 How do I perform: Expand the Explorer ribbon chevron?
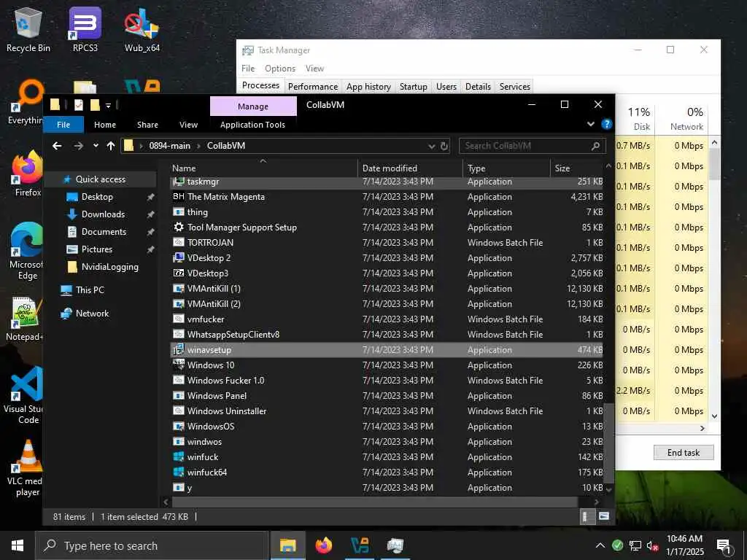(591, 124)
